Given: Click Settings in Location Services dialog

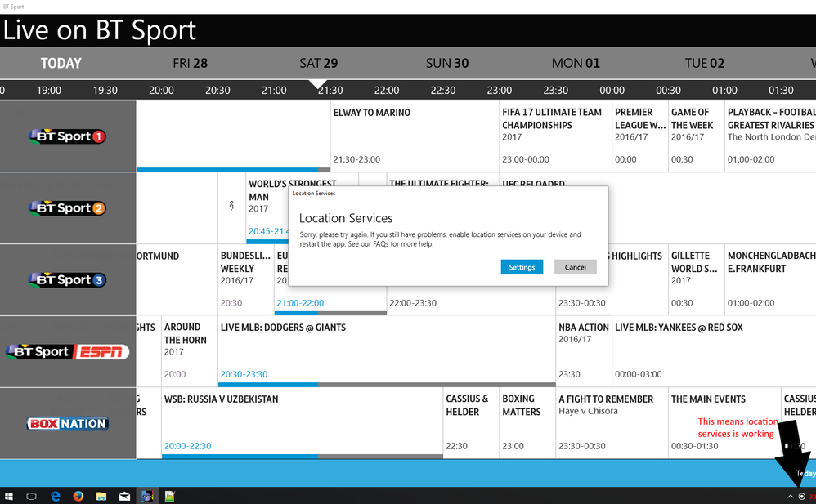Looking at the screenshot, I should tap(522, 267).
